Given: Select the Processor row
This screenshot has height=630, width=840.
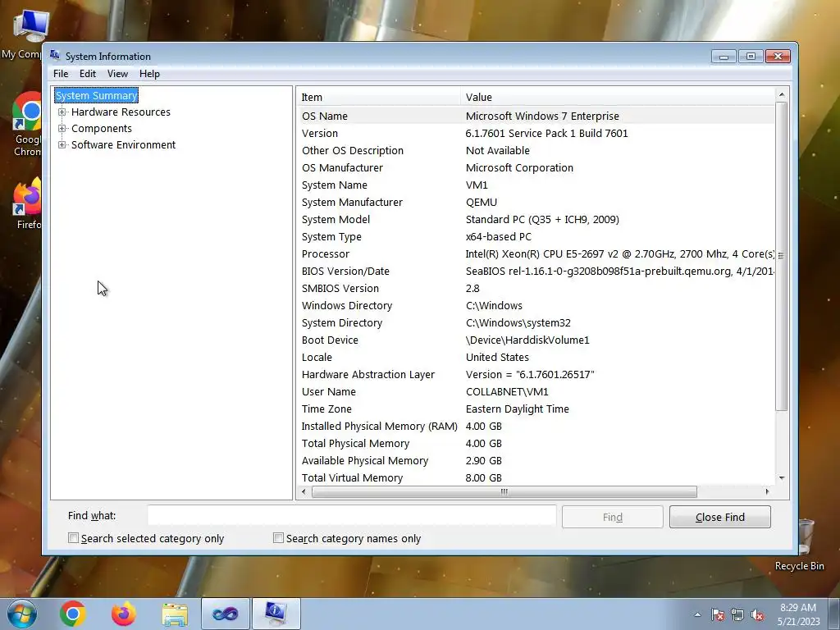Looking at the screenshot, I should [x=536, y=254].
